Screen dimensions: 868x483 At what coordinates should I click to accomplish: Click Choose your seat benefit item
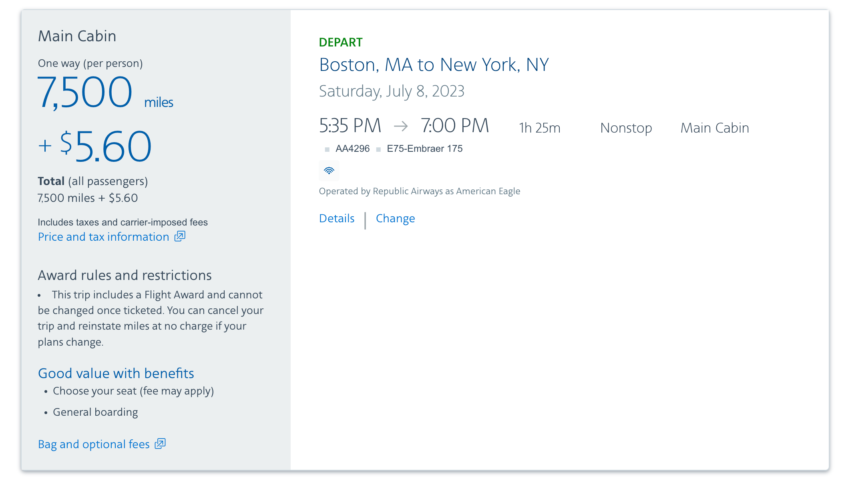point(133,391)
